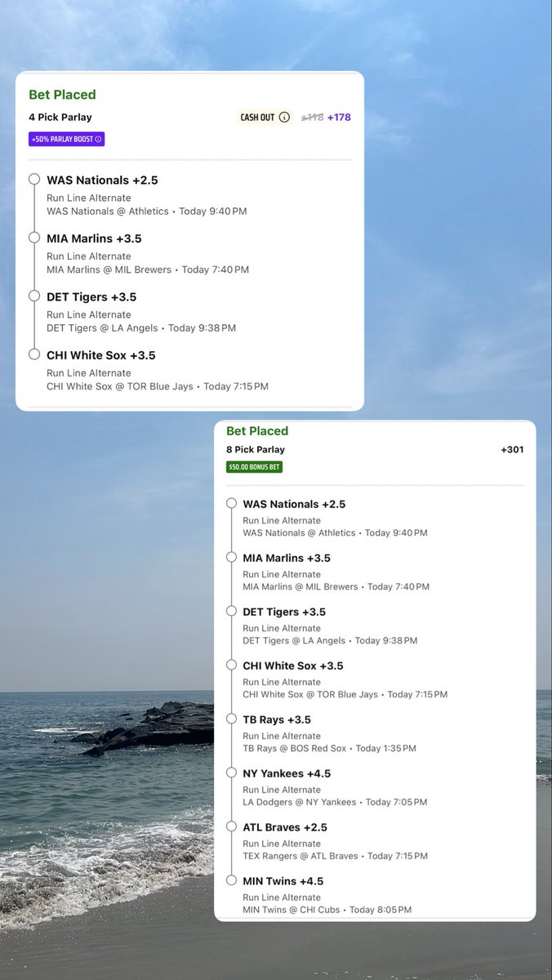Click "TB Rays @ BOS Red Sox" matchup line

coord(296,748)
